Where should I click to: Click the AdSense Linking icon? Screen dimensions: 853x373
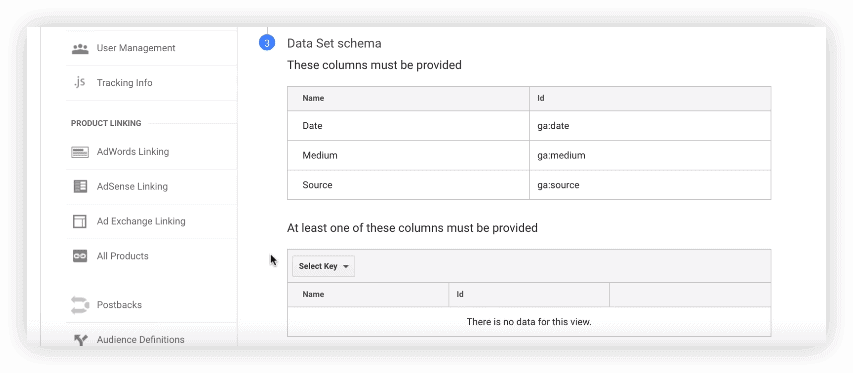[x=80, y=186]
